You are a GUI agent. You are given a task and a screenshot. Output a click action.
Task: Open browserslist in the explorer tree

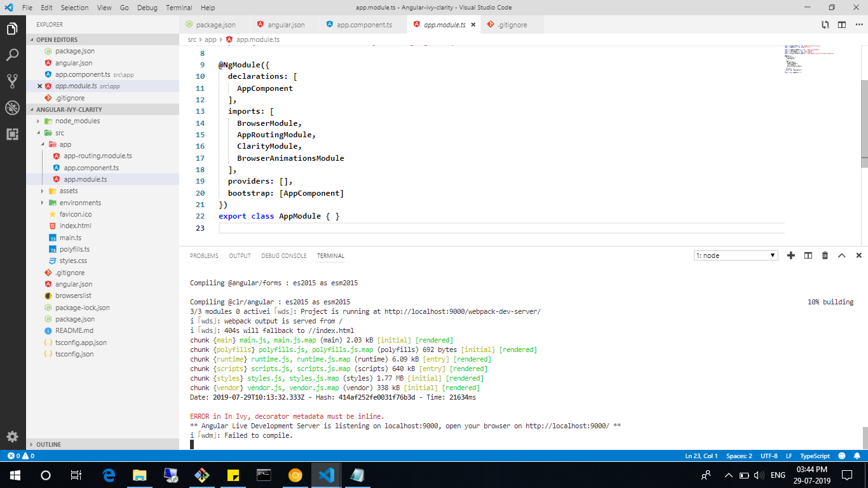click(73, 295)
